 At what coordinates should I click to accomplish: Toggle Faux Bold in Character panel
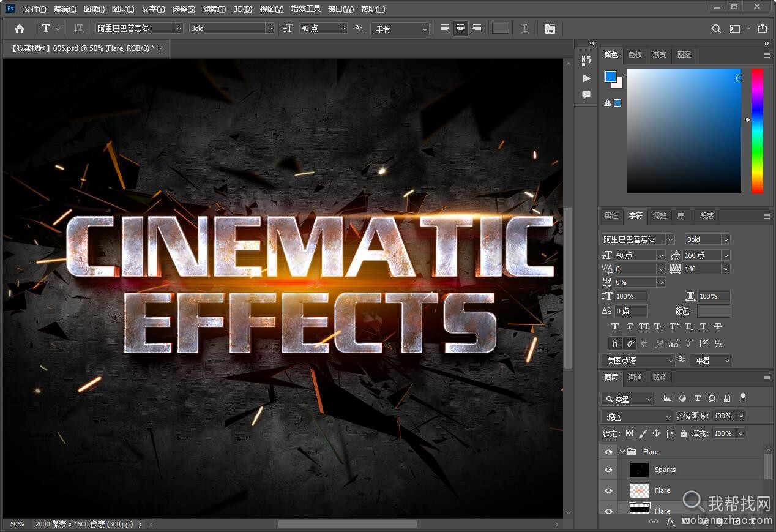coord(615,326)
